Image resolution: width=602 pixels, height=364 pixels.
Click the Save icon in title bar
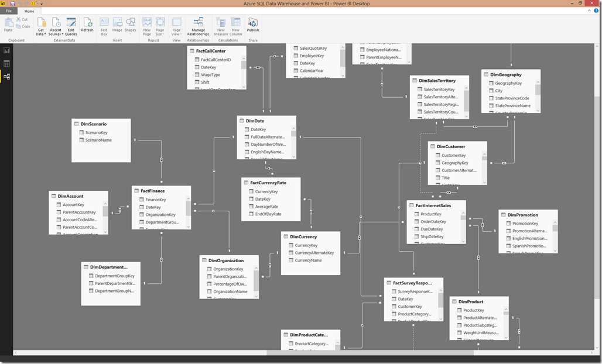(x=13, y=4)
